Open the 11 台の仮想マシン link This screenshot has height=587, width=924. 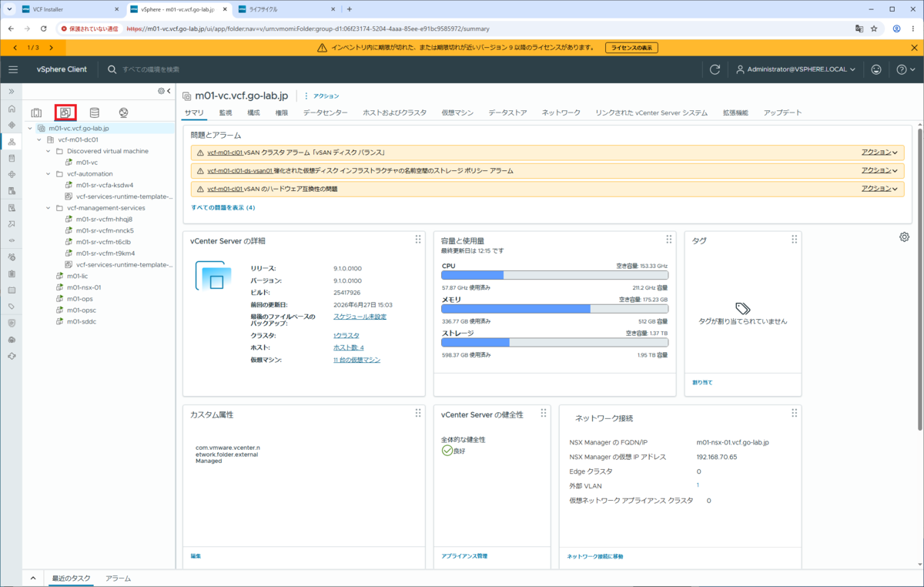click(x=357, y=360)
